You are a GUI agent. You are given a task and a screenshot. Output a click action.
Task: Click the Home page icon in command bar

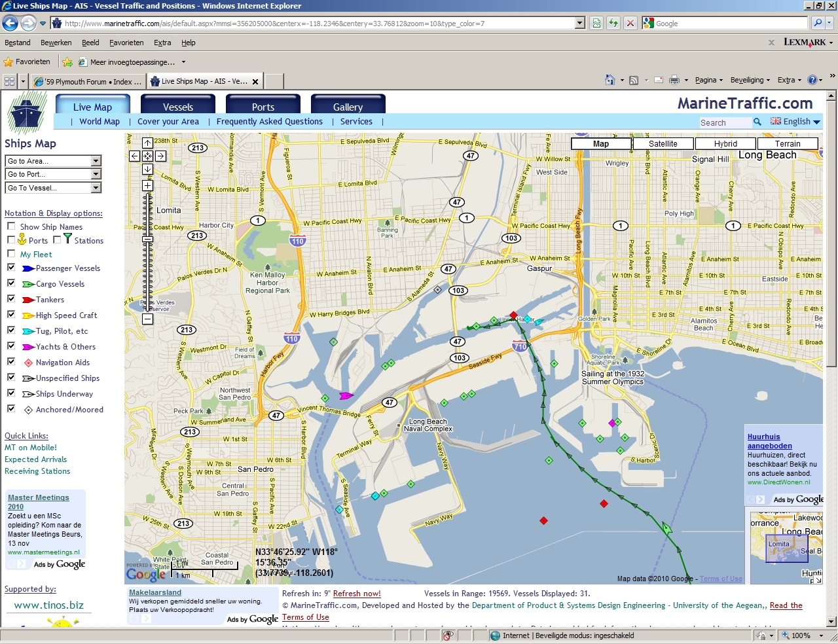coord(610,80)
